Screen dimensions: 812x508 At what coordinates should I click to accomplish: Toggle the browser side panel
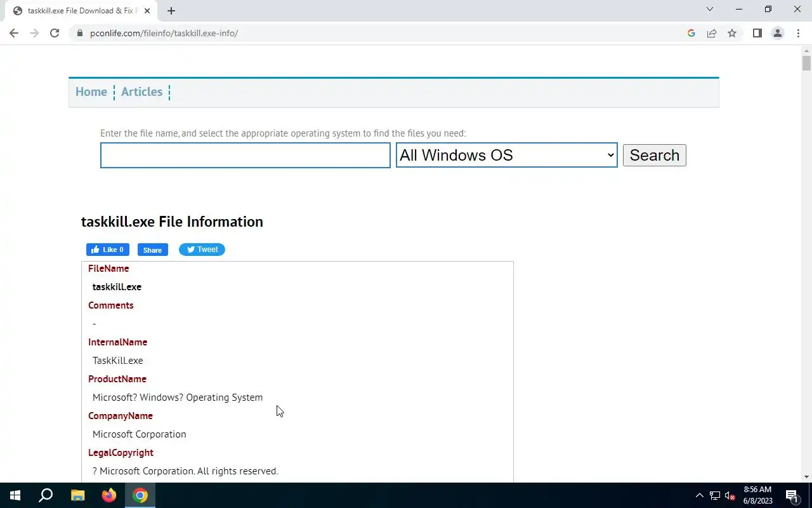(x=757, y=33)
